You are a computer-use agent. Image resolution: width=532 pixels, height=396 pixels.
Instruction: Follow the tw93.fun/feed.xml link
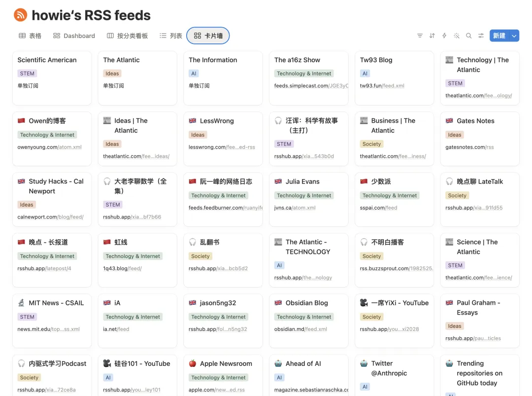[x=382, y=86]
